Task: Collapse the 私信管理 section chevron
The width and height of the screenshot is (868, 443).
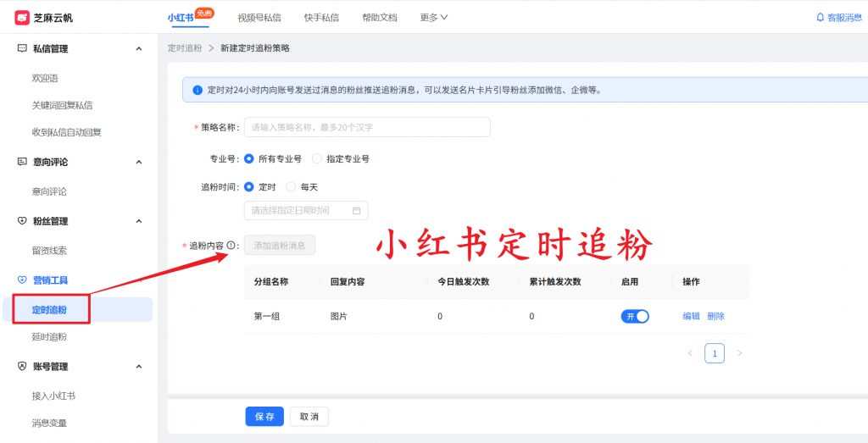Action: pos(139,48)
